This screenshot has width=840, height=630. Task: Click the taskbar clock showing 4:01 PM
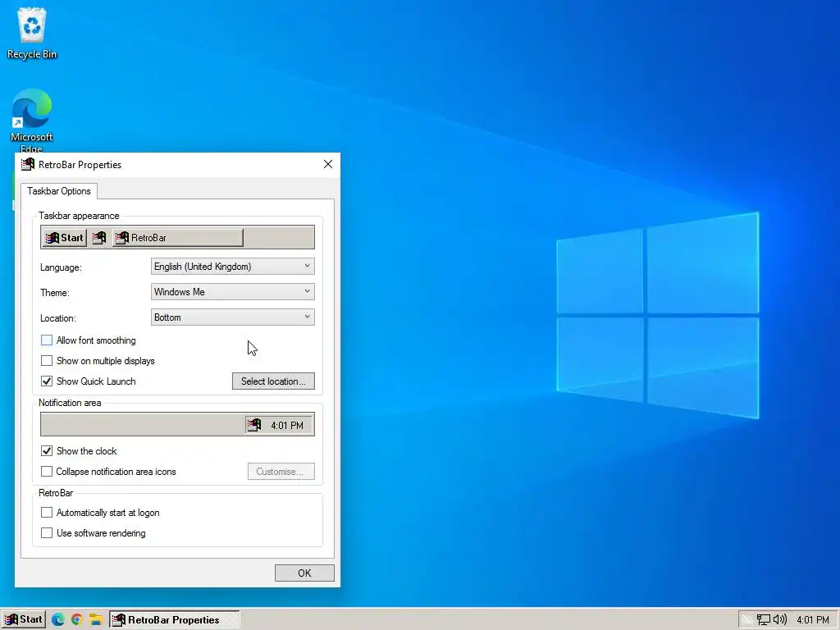pyautogui.click(x=813, y=620)
